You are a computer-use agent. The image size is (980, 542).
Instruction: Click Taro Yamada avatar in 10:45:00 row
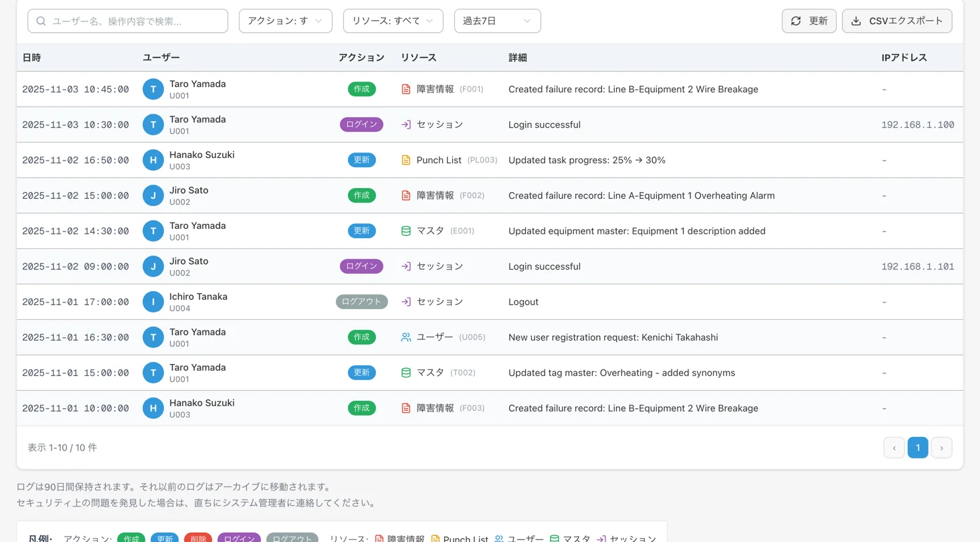[x=153, y=89]
